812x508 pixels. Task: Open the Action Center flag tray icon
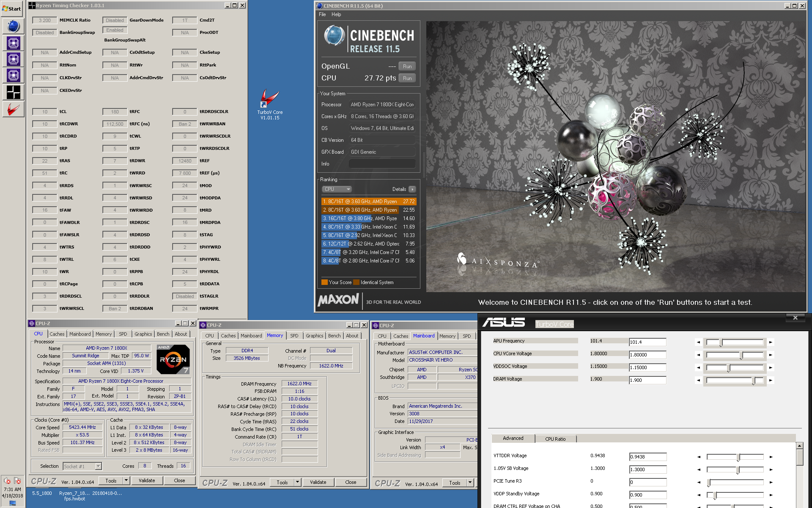pyautogui.click(x=17, y=481)
